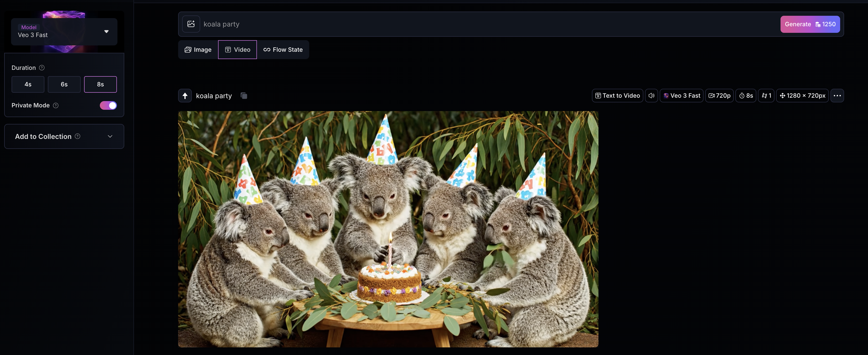Switch to the Image tab

tap(198, 50)
